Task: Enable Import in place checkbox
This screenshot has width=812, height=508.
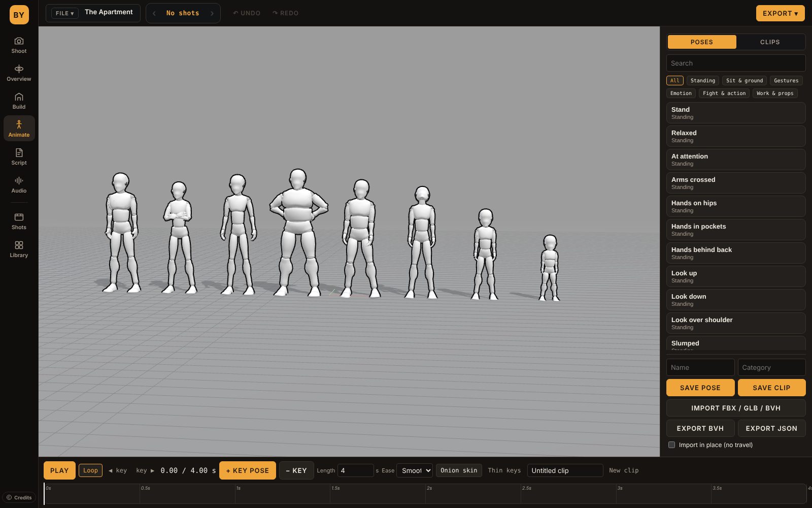Action: click(671, 444)
